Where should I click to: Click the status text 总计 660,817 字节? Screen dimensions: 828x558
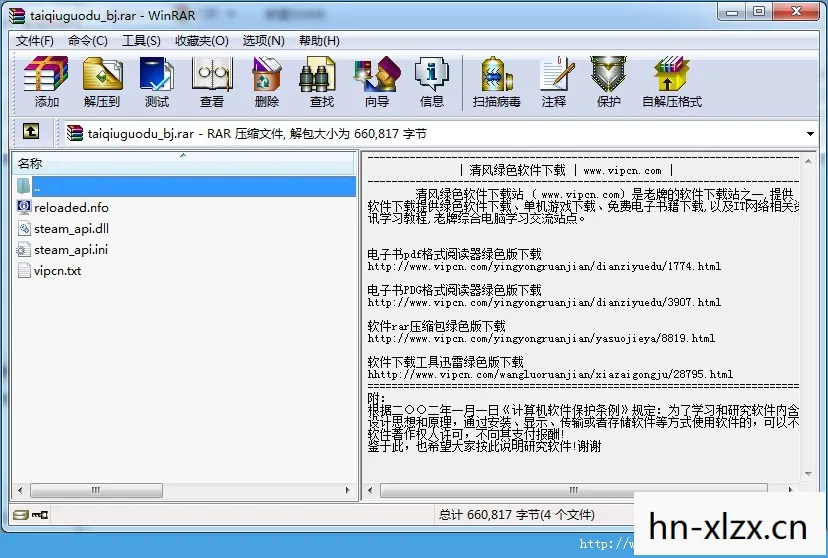(x=516, y=515)
